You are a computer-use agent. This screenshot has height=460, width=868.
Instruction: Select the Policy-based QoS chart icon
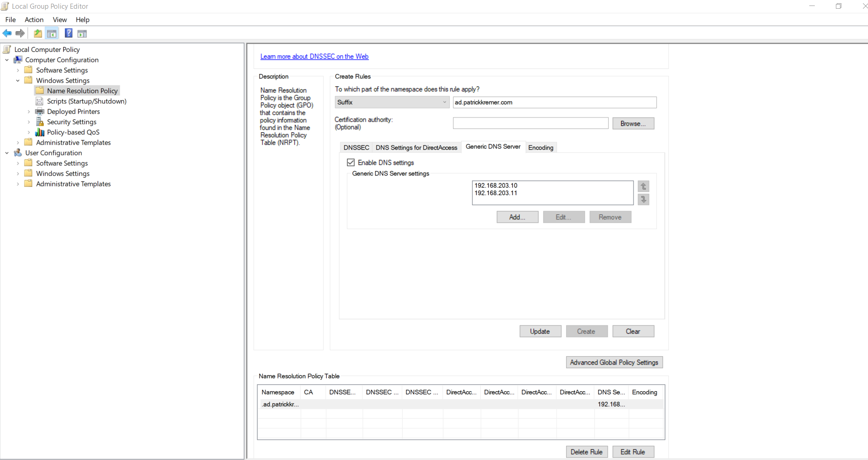(39, 132)
